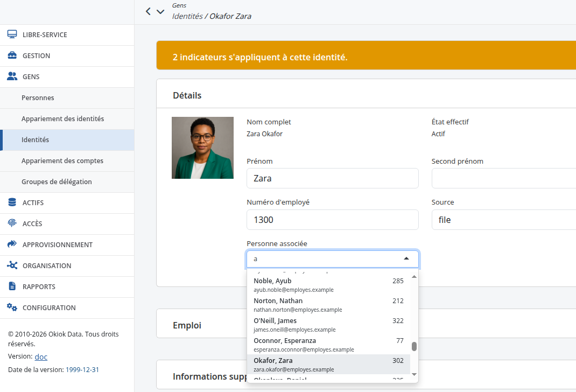The image size is (576, 392).
Task: Select Noble, Ayub from the list
Action: pos(328,285)
